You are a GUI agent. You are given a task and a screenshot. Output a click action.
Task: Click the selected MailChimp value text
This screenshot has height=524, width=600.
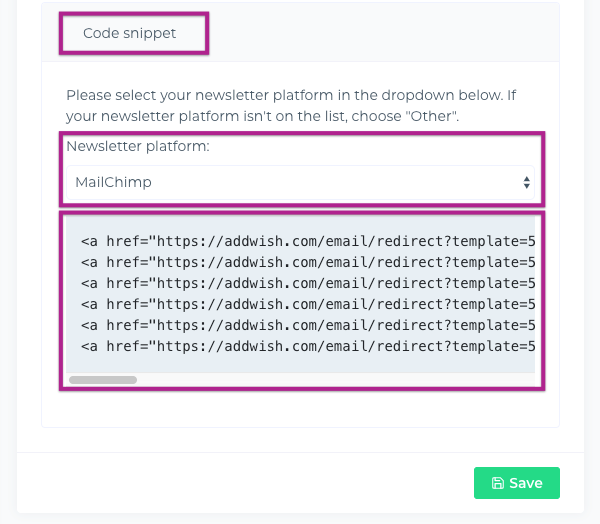tap(114, 183)
